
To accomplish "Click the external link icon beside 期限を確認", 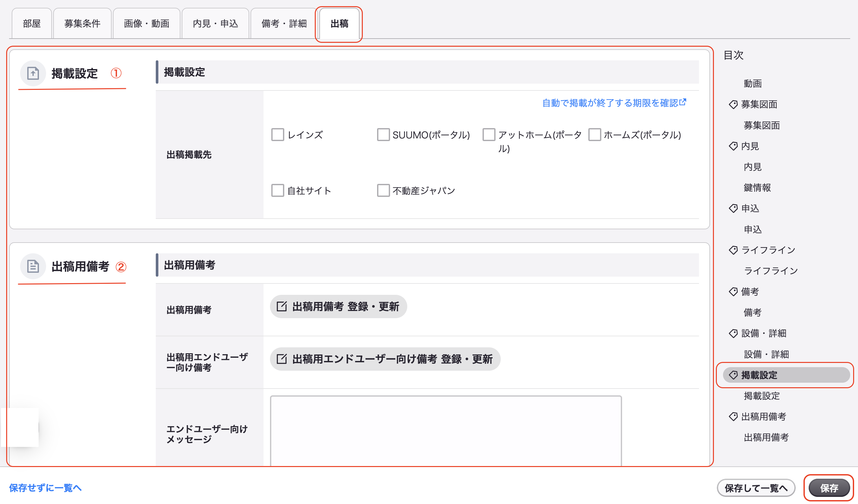I will pos(683,102).
